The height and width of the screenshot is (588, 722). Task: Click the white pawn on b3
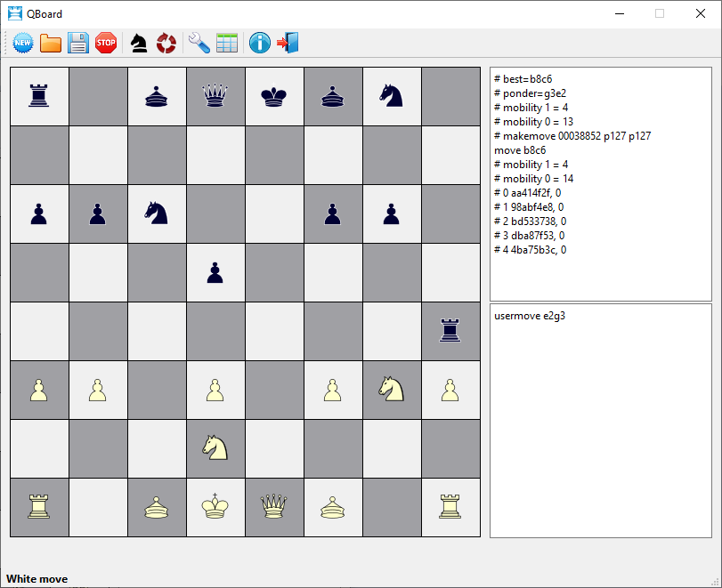pyautogui.click(x=98, y=391)
